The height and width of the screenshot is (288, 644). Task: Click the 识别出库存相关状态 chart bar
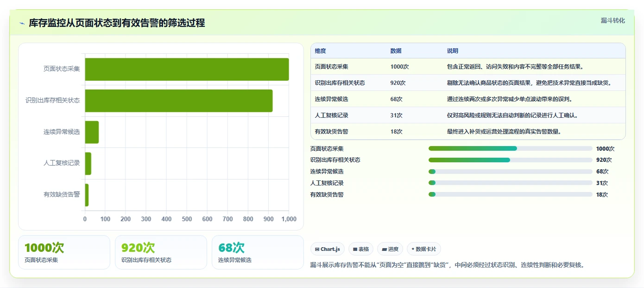[x=179, y=101]
